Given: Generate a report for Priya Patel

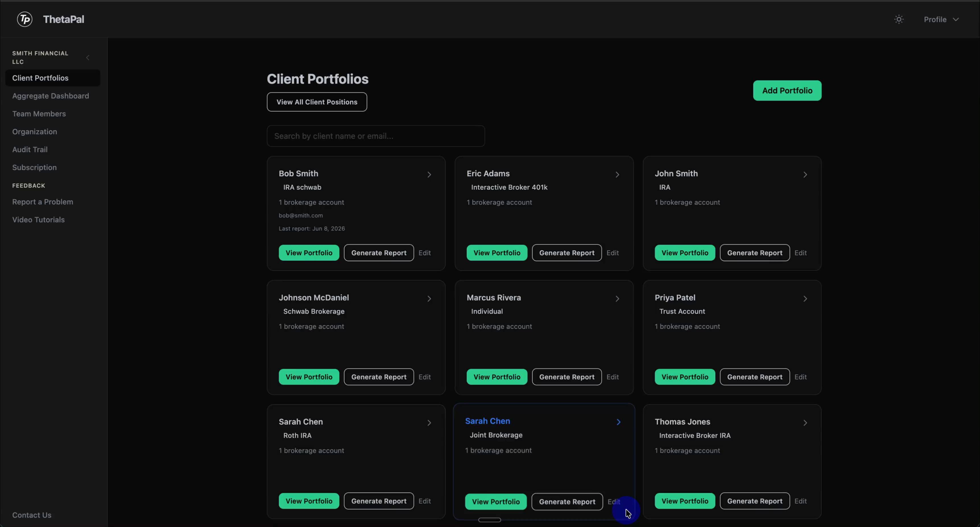Looking at the screenshot, I should coord(755,377).
